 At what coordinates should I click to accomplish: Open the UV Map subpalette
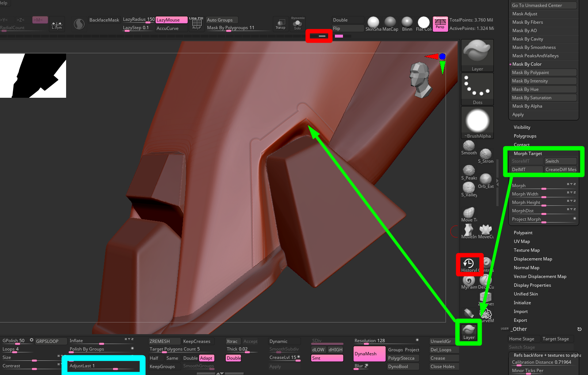tap(522, 241)
